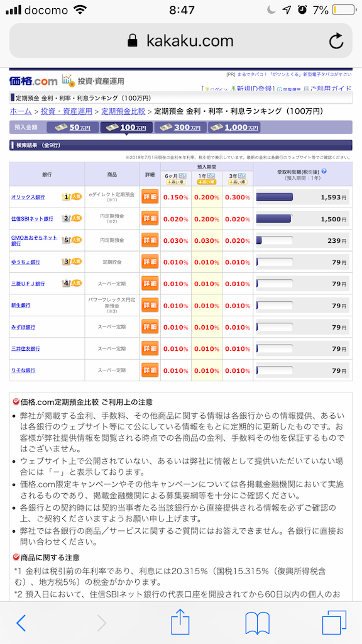Image resolution: width=362 pixels, height=644 pixels.
Task: Tap the kakaku.com address bar
Action: click(180, 41)
